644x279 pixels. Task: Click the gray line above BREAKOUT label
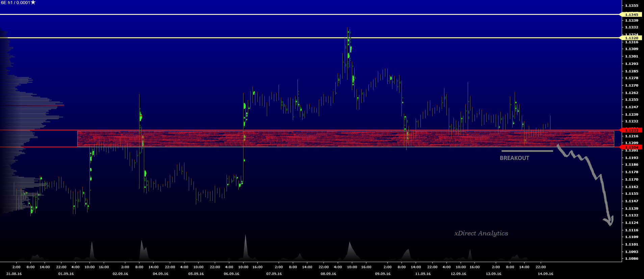pos(527,151)
